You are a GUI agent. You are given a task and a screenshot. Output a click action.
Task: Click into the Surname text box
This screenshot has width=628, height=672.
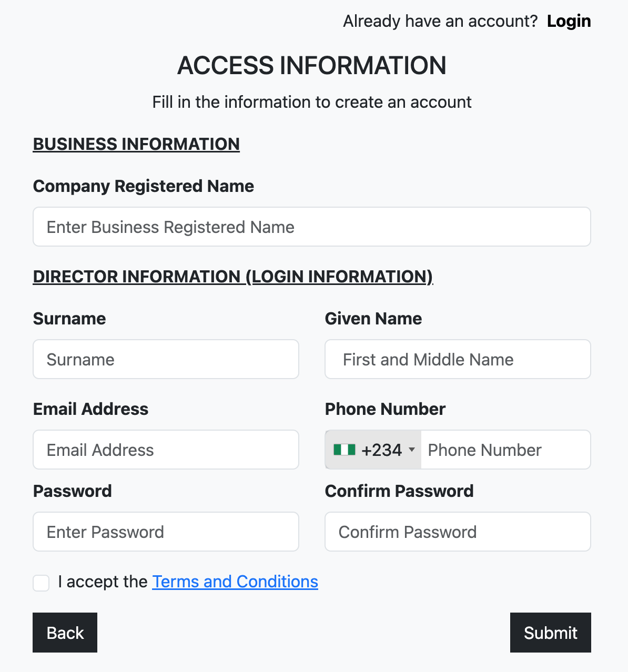tap(166, 359)
